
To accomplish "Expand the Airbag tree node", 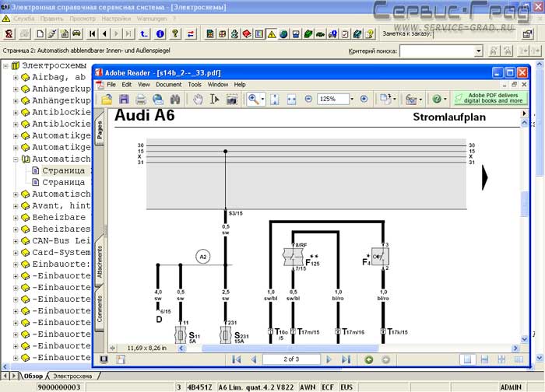I will pyautogui.click(x=16, y=78).
